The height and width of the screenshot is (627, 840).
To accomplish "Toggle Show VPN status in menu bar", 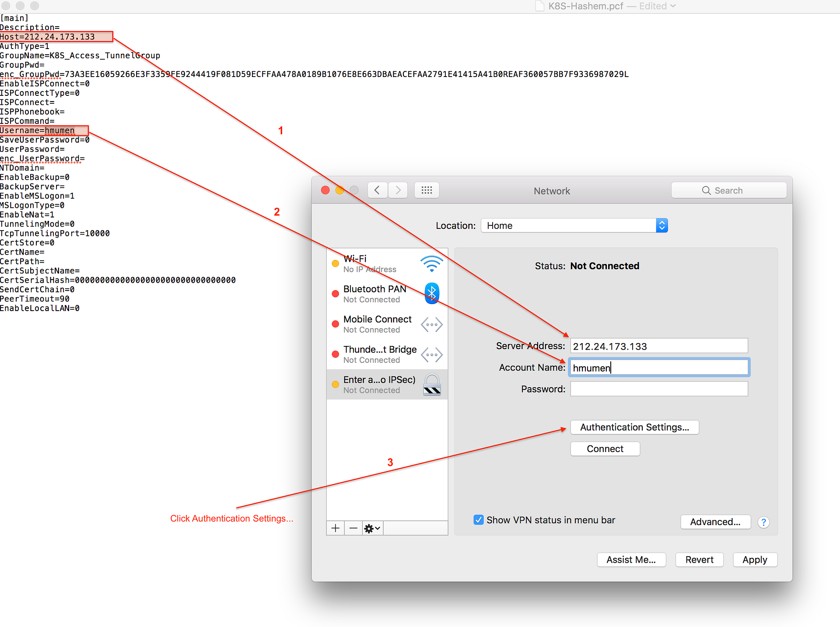I will click(x=479, y=520).
